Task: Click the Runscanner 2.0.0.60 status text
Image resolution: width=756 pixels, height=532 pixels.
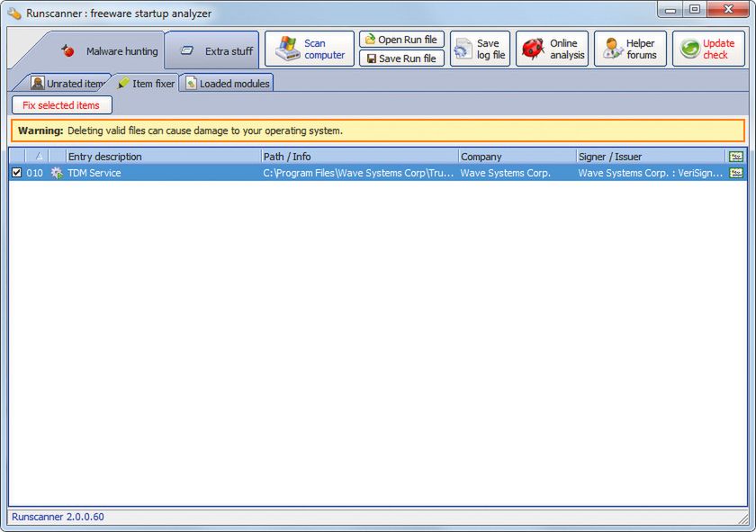Action: [58, 517]
